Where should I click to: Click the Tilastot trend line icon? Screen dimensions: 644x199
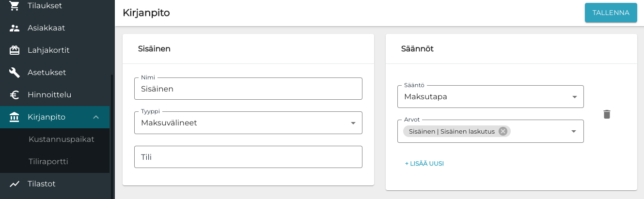click(x=15, y=184)
